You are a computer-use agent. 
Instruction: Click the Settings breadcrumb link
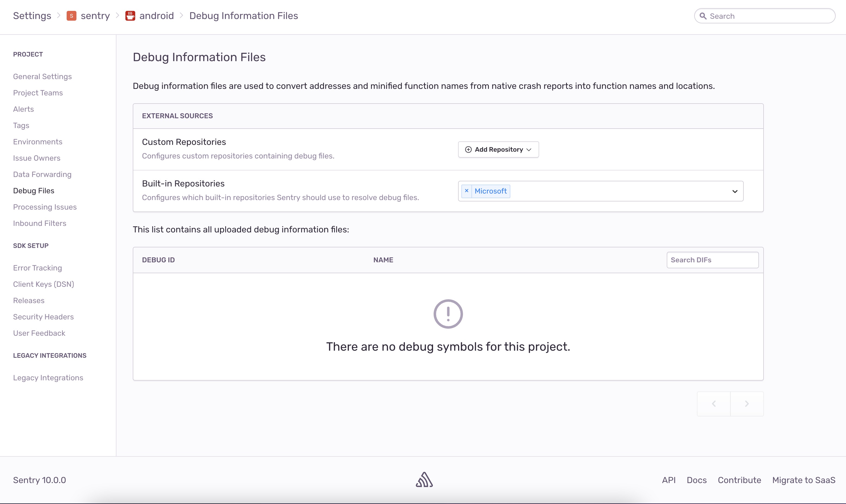pos(32,15)
